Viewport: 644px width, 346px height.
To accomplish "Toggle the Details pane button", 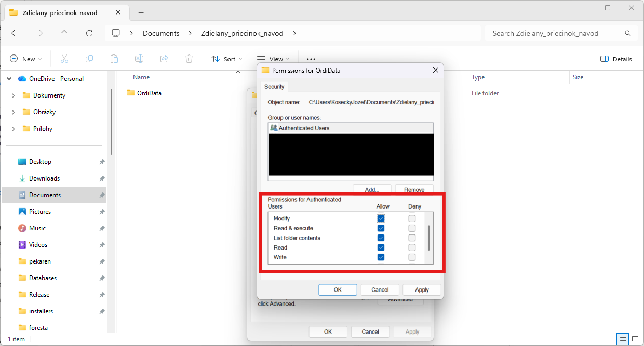I will [x=616, y=59].
